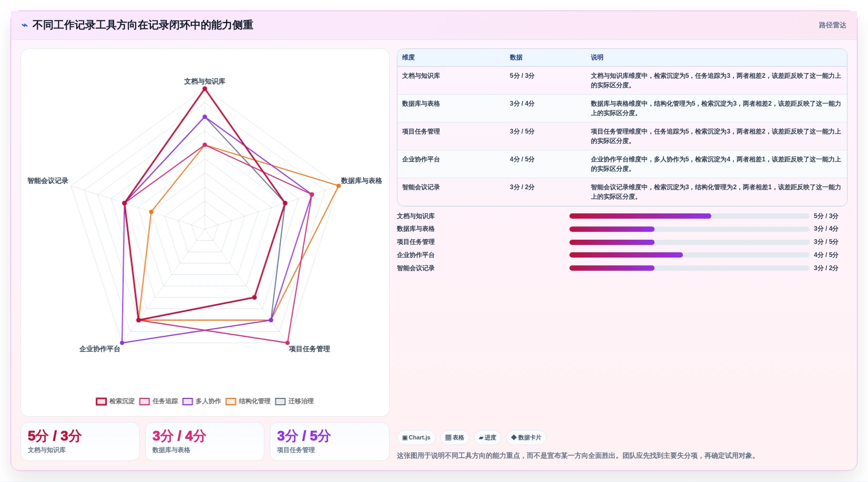
Task: Click the 智能会议记录 progress bar
Action: [689, 268]
